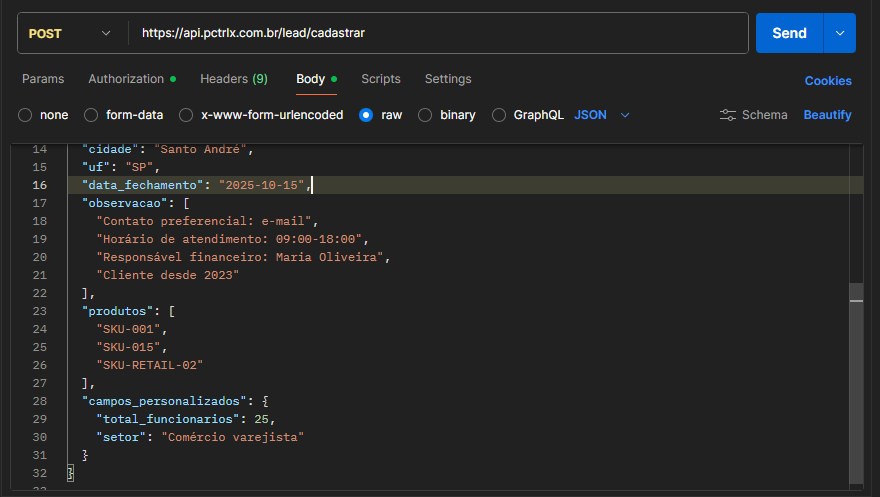The image size is (880, 497).
Task: Click the request URL input field
Action: tap(440, 33)
